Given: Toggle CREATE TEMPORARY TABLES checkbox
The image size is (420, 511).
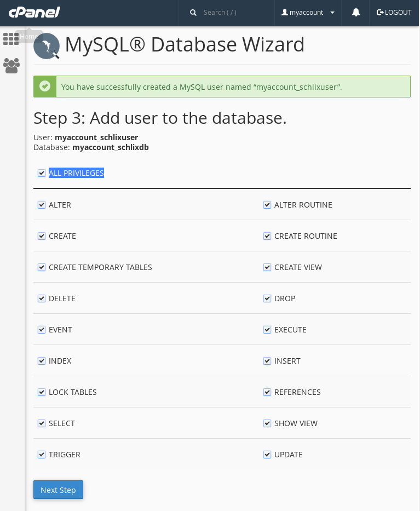Looking at the screenshot, I should pos(42,268).
